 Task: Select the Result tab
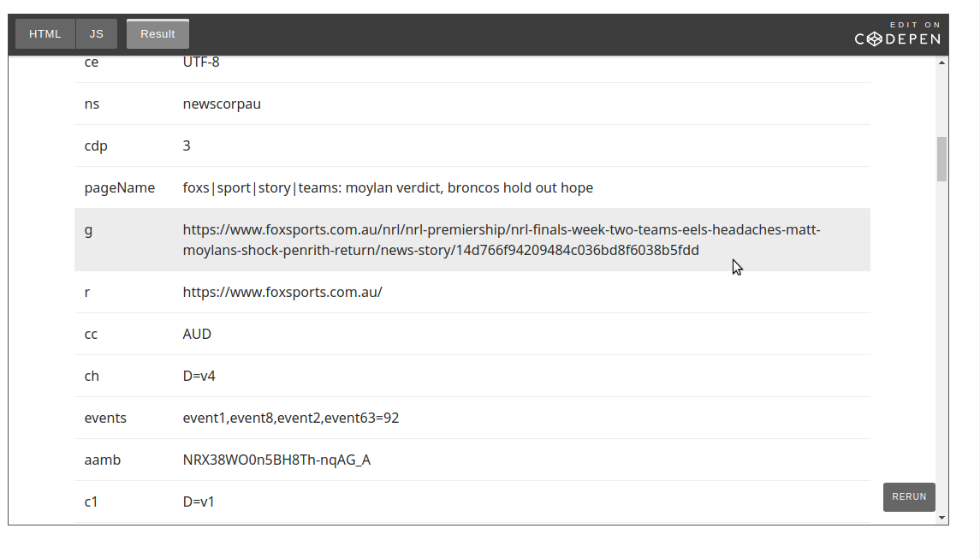pos(157,33)
